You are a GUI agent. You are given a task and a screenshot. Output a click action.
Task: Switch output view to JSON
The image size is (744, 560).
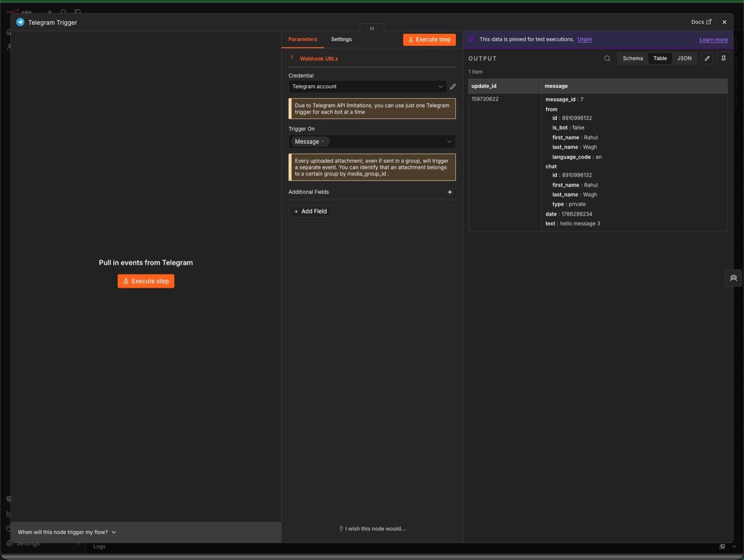tap(684, 58)
